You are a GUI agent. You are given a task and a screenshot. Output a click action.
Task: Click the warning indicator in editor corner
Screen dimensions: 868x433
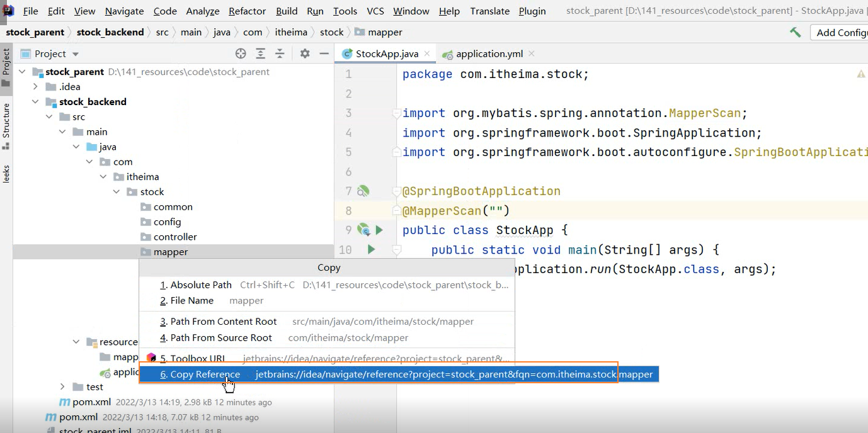860,74
